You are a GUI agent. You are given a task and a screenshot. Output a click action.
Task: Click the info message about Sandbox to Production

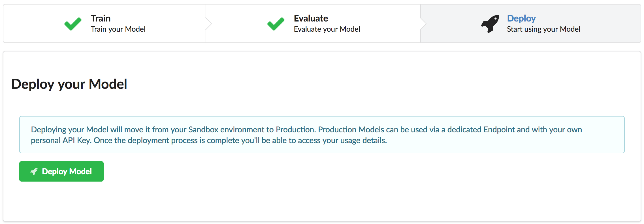tap(322, 135)
